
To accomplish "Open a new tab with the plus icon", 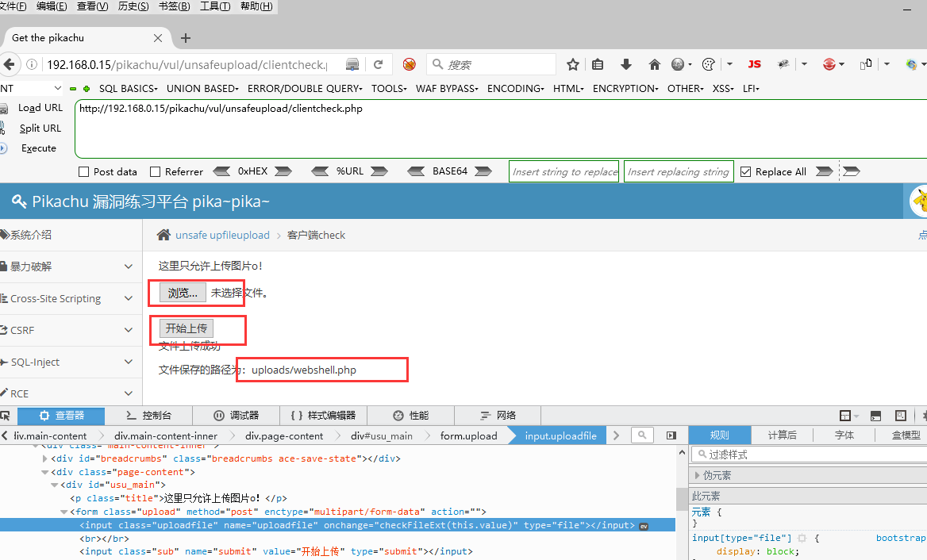I will pos(186,38).
